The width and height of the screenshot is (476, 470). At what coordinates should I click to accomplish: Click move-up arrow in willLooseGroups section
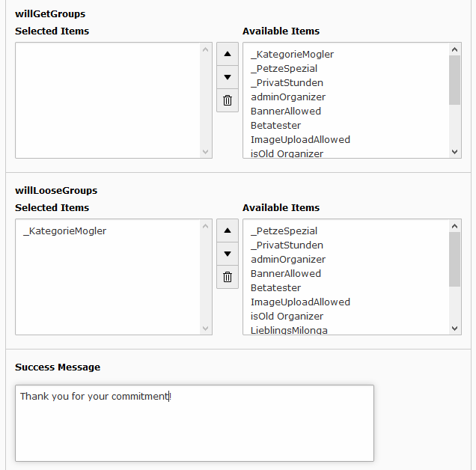228,231
